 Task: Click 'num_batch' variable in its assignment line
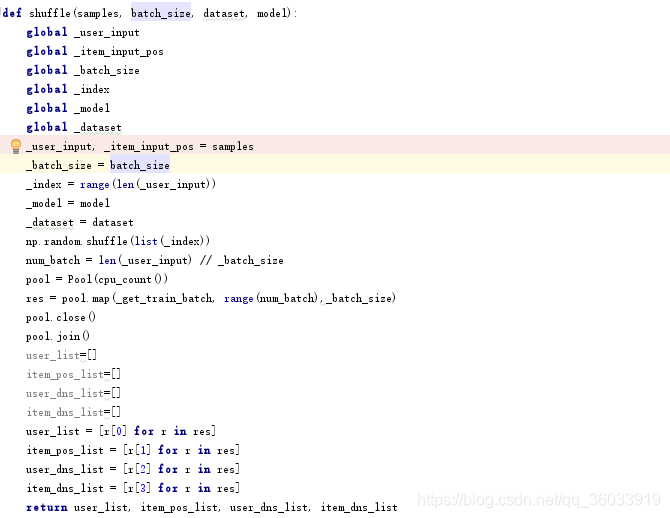click(53, 260)
